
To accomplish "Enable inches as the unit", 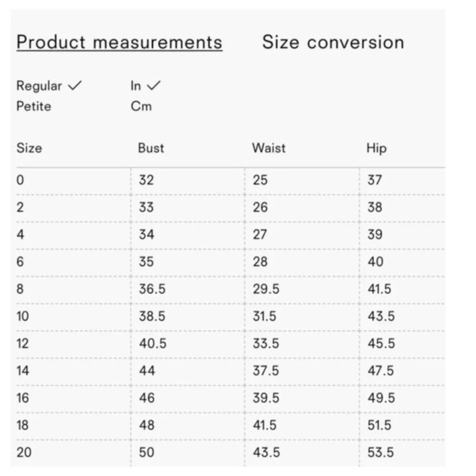I will pyautogui.click(x=138, y=86).
